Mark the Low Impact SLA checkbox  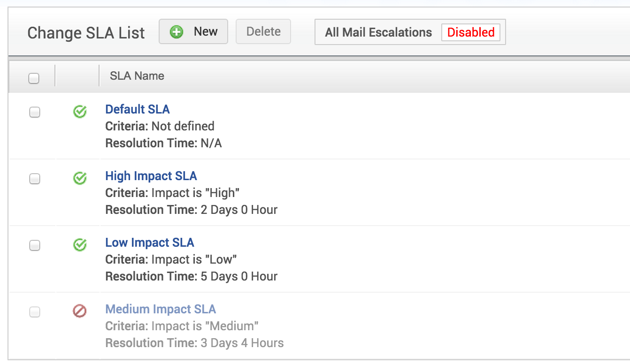[35, 245]
